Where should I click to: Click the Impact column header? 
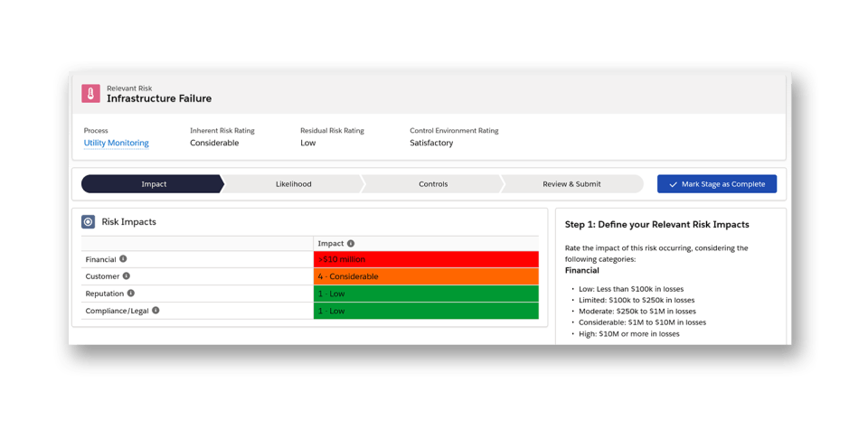tap(331, 243)
